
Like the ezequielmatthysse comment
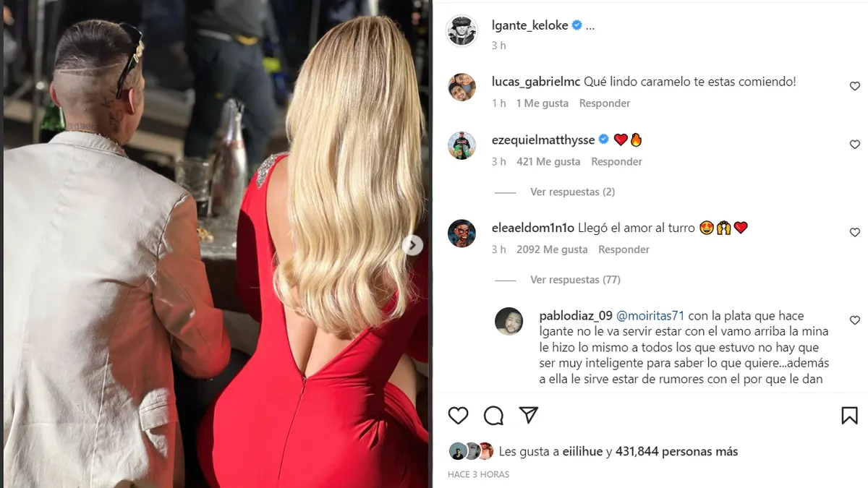[x=854, y=145]
